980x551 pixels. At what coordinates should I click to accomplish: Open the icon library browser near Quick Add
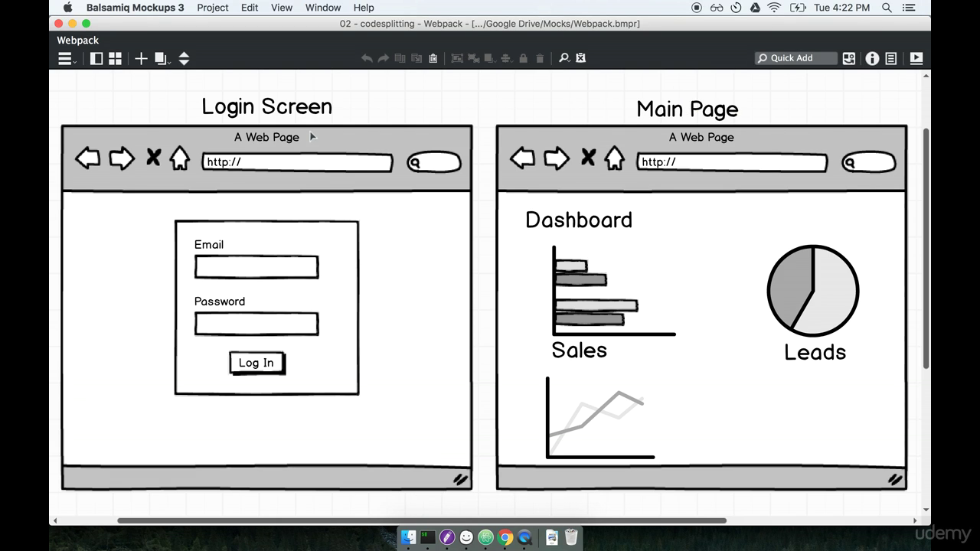coord(848,58)
